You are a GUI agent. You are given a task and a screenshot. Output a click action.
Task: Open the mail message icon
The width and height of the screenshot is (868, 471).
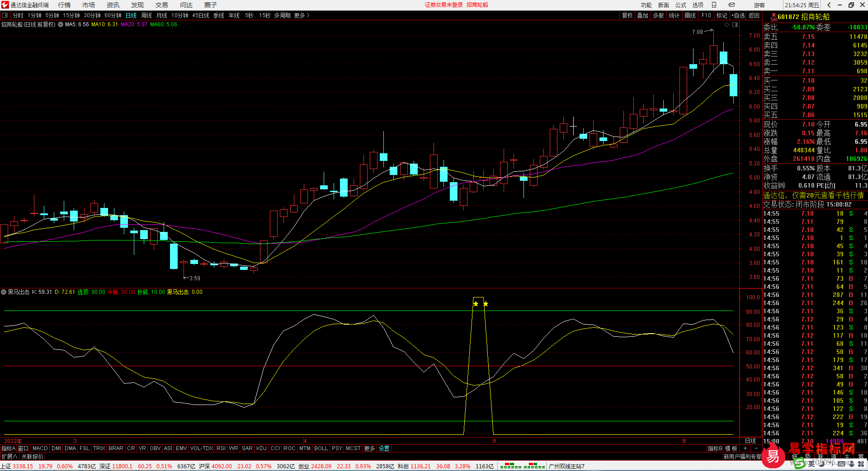coord(731,5)
